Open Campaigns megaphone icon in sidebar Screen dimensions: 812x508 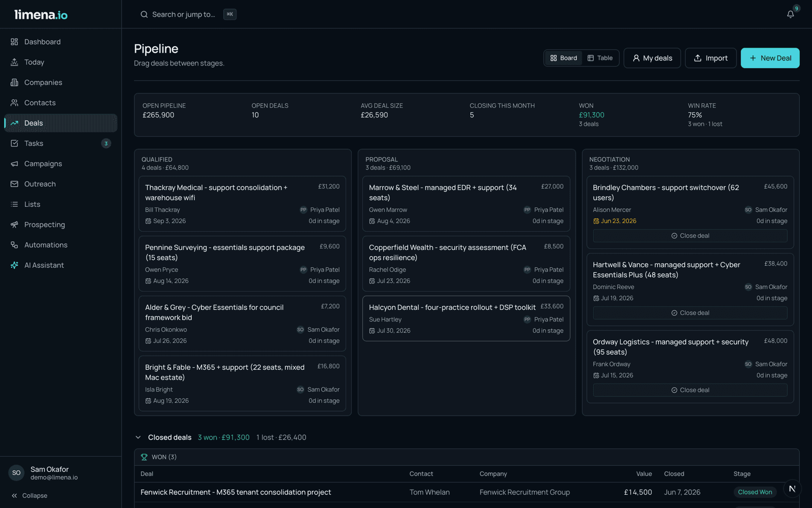[x=14, y=164]
